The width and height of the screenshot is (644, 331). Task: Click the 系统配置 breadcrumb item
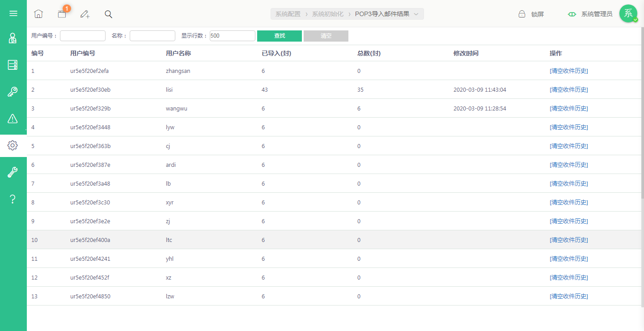point(288,14)
